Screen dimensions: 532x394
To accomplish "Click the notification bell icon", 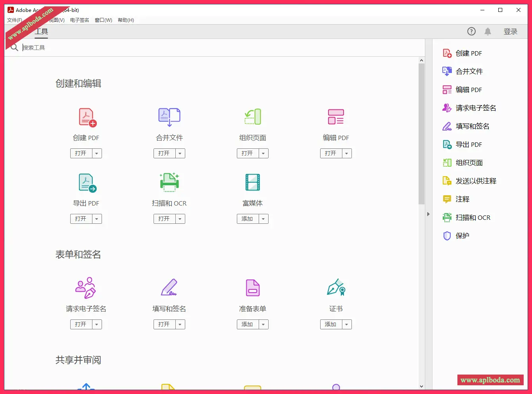I will point(488,32).
